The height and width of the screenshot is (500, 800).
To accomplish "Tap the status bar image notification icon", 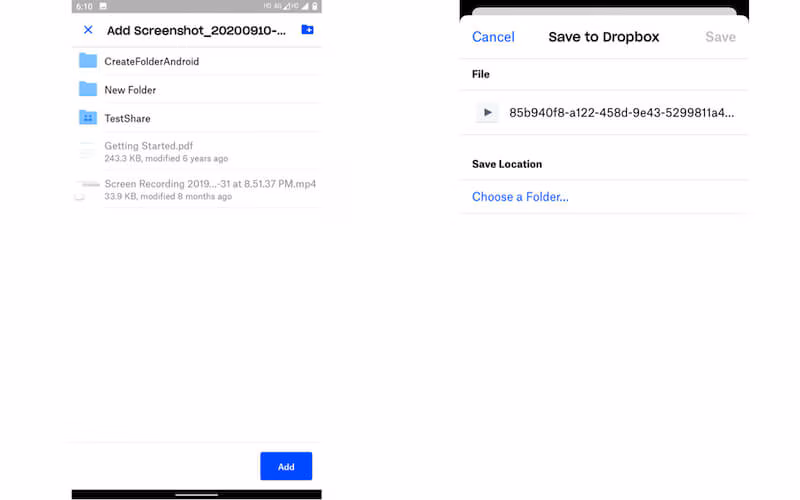I will pyautogui.click(x=103, y=6).
